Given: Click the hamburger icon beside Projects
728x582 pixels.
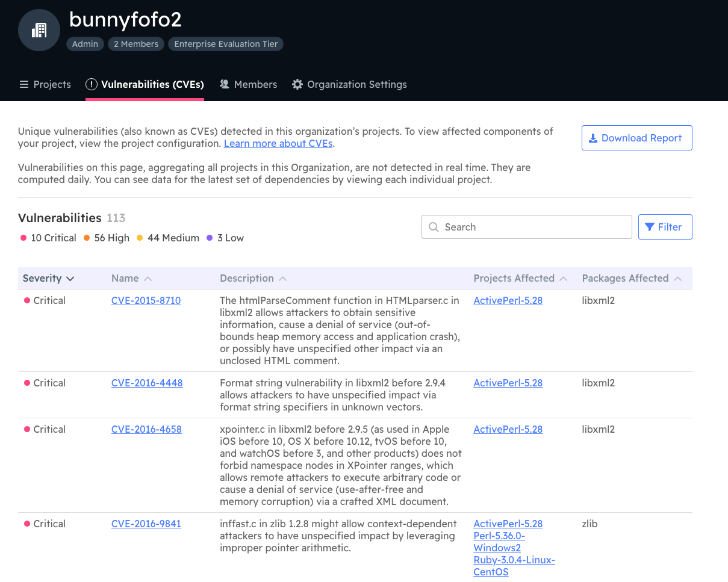Looking at the screenshot, I should click(x=24, y=84).
